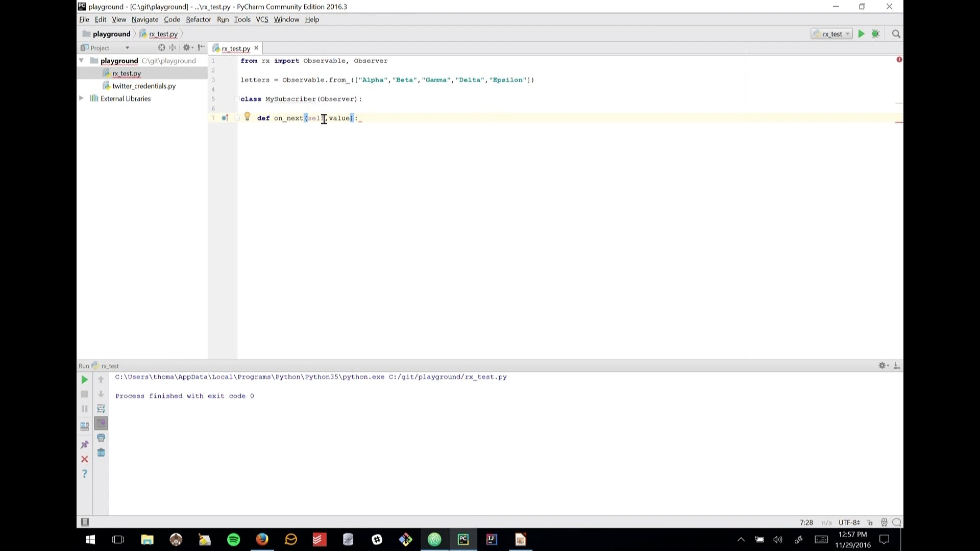Open the Tools menu
This screenshot has height=551, width=980.
point(242,19)
